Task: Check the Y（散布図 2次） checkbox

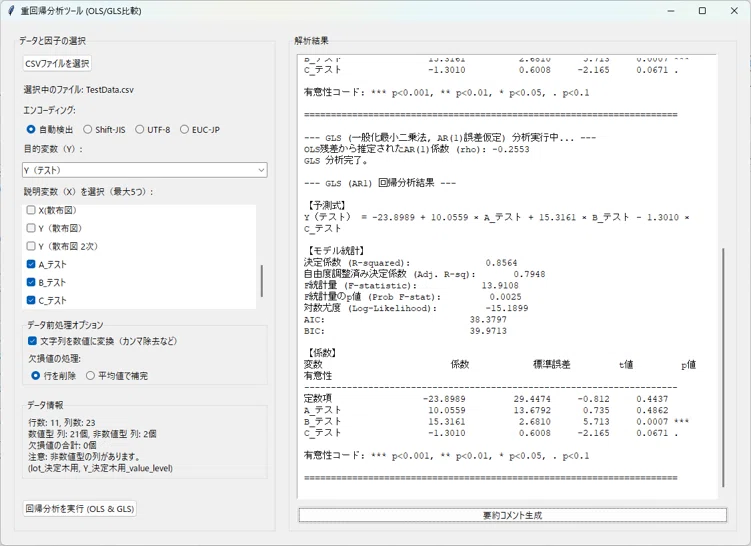Action: [x=31, y=246]
